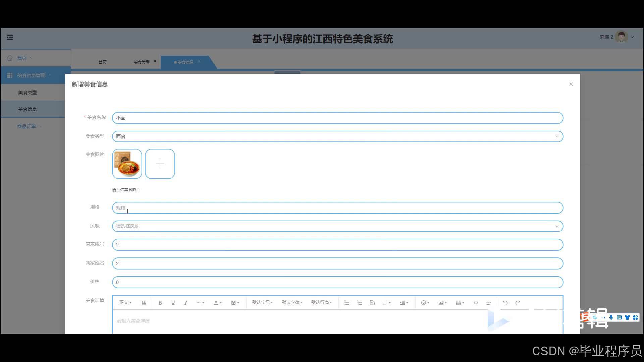Insert a blockquote using the quote icon
The image size is (644, 362).
(x=144, y=303)
